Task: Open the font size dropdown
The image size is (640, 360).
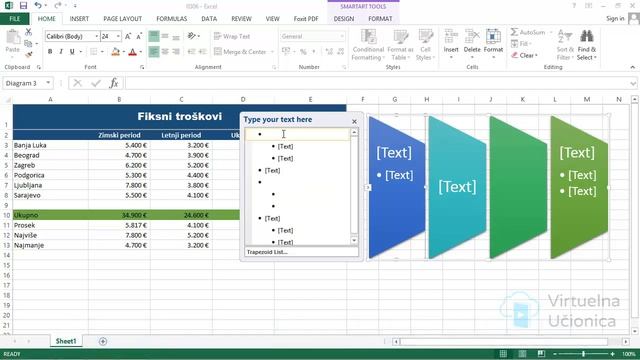Action: 118,36
